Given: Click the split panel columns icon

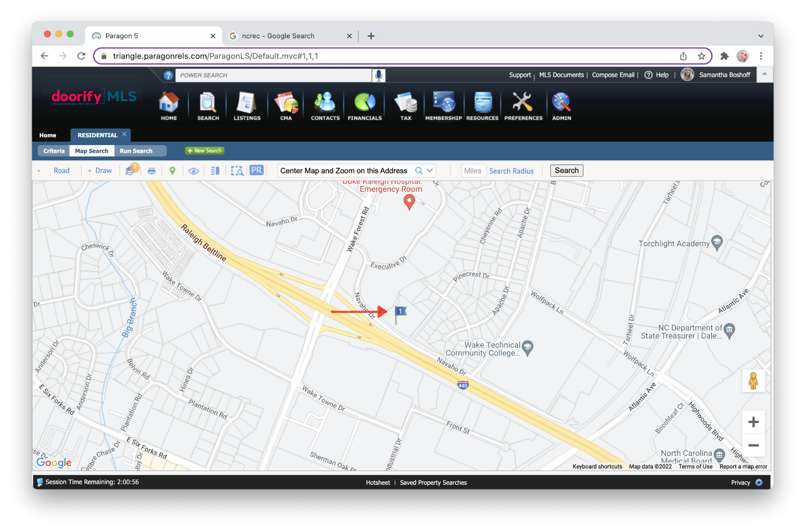Looking at the screenshot, I should click(215, 171).
